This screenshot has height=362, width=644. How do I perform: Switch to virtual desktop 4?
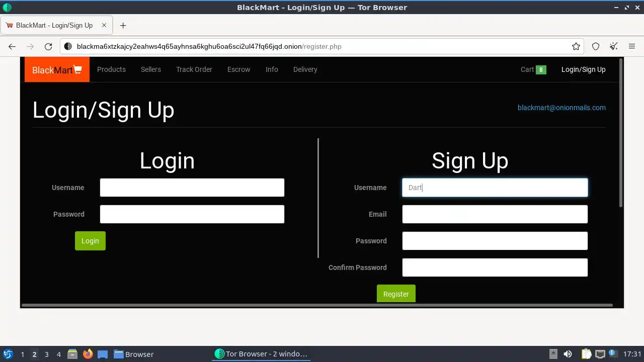point(58,354)
